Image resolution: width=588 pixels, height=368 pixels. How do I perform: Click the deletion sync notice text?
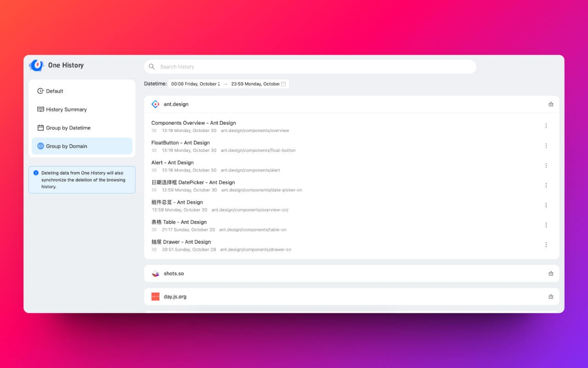[x=83, y=180]
